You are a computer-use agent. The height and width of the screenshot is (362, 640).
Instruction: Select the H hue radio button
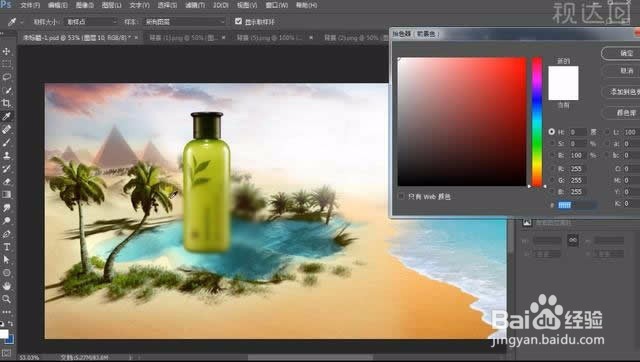[x=552, y=132]
